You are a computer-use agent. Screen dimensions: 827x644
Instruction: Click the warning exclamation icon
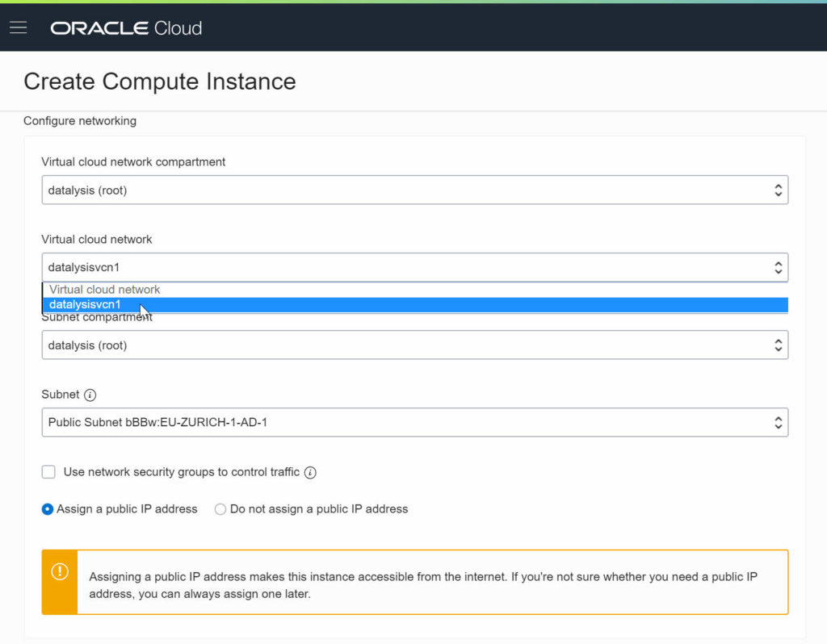coord(60,571)
